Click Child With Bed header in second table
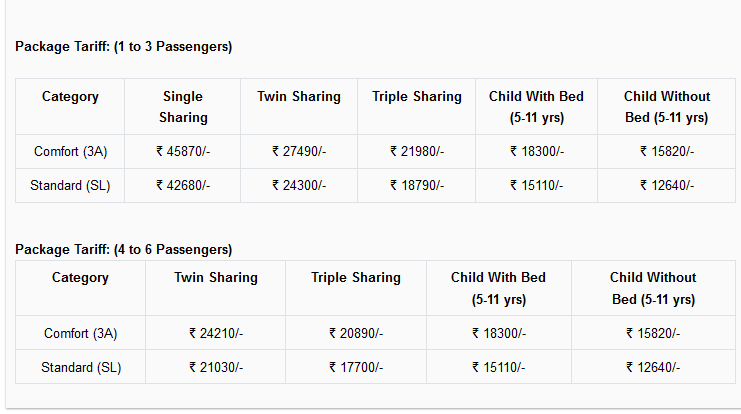The width and height of the screenshot is (741, 414). 499,288
